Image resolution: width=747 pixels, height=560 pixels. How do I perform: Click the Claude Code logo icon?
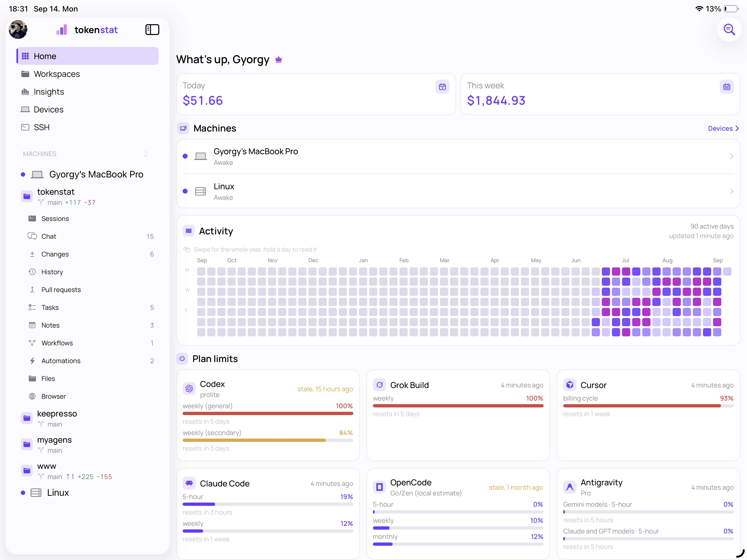pyautogui.click(x=189, y=483)
